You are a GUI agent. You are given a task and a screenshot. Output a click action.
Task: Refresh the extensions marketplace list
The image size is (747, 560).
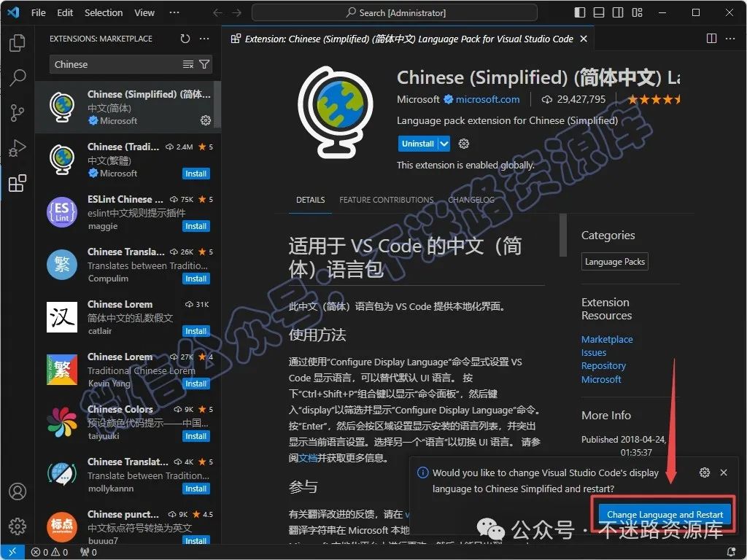[185, 39]
